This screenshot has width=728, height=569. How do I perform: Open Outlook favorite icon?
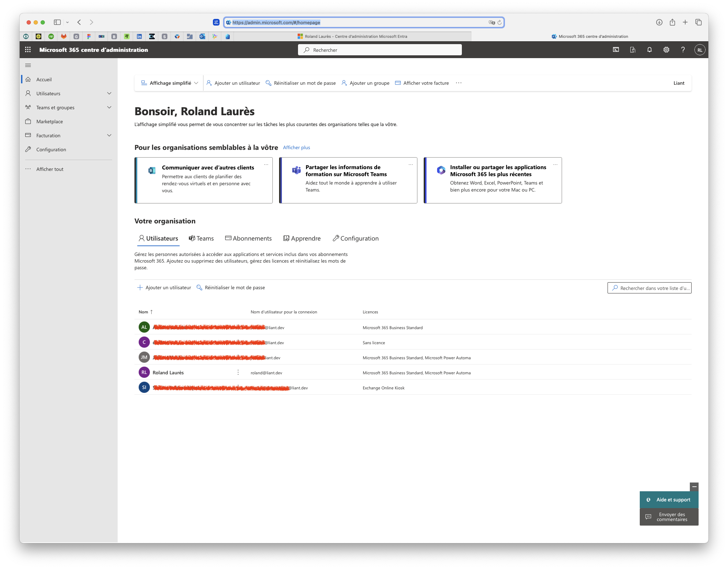click(202, 36)
